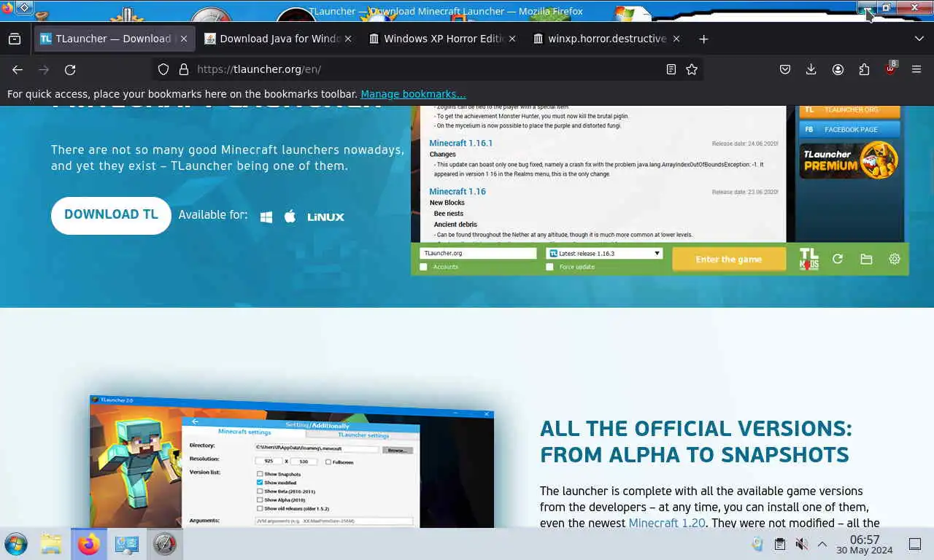Open the file manager taskbar icon
Image resolution: width=934 pixels, height=560 pixels.
tap(51, 544)
